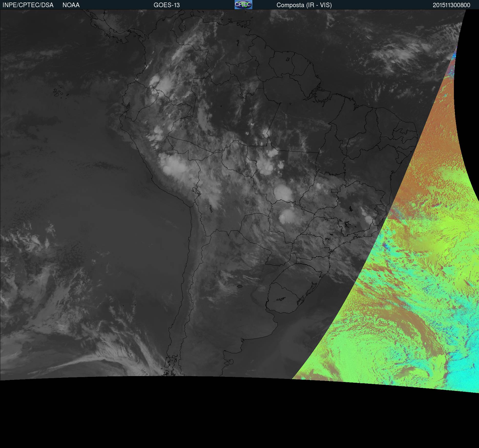This screenshot has width=479, height=448.
Task: Click the small Distrito Federal rectangle in Brazil
Action: coord(334,191)
